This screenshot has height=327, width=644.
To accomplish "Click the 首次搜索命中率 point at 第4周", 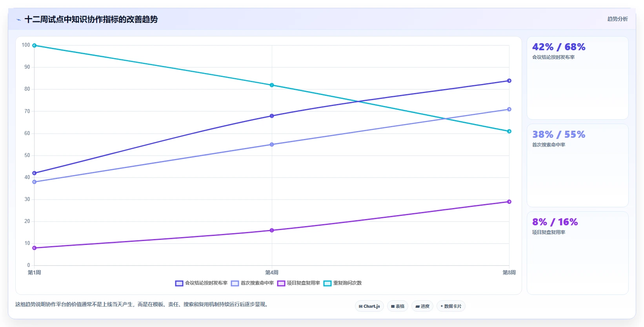I will 272,144.
